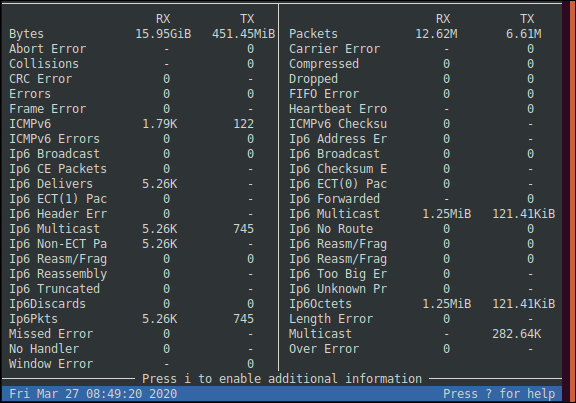Viewport: 576px width, 403px height.
Task: Click the Ip6Octets row label
Action: tap(320, 304)
